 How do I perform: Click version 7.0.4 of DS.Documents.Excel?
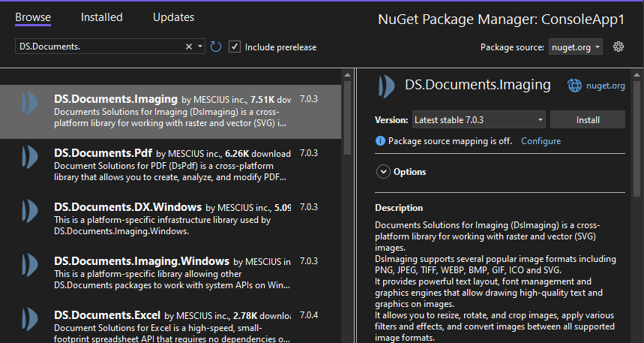point(309,315)
